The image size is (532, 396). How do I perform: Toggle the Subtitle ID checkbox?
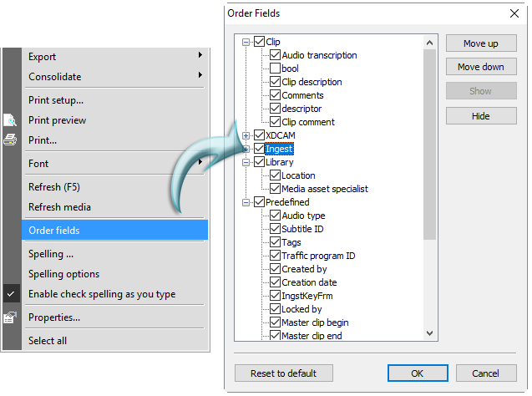275,229
